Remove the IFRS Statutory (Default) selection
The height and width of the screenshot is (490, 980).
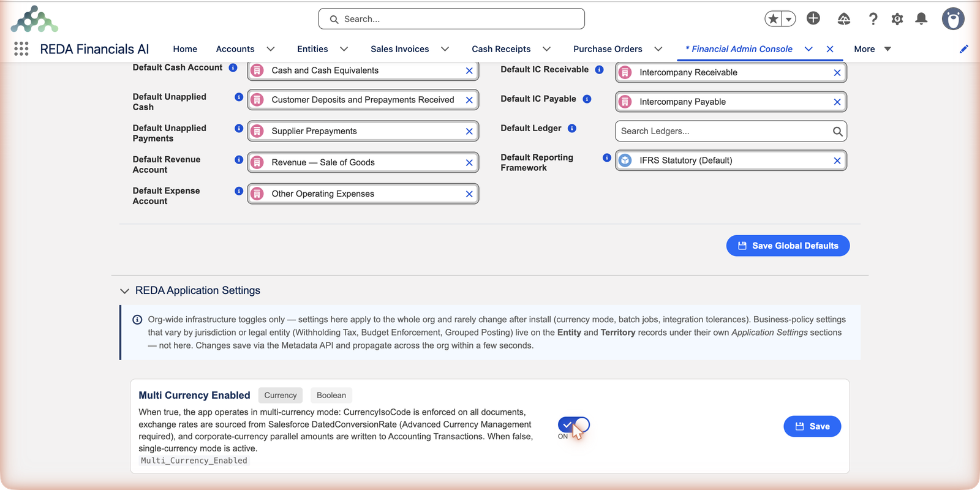(x=837, y=160)
